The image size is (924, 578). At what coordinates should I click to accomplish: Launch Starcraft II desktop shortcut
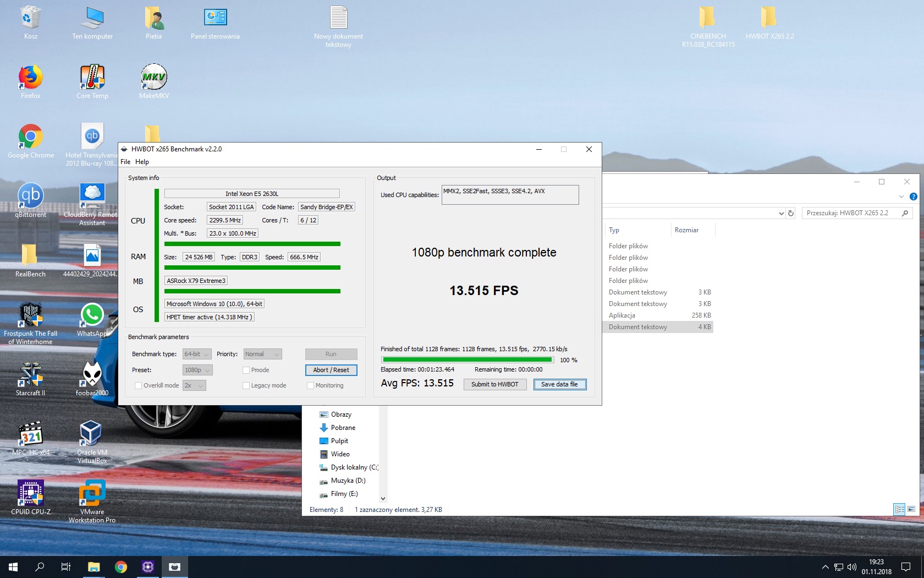[x=30, y=374]
